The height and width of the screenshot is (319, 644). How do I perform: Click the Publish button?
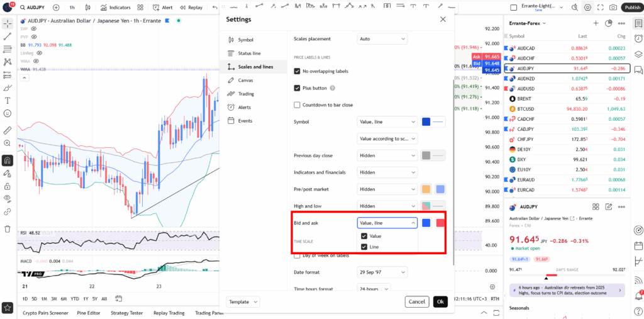click(x=631, y=8)
